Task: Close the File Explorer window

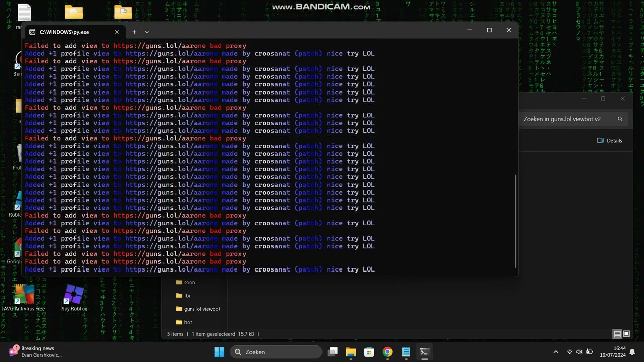Action: pos(623,99)
